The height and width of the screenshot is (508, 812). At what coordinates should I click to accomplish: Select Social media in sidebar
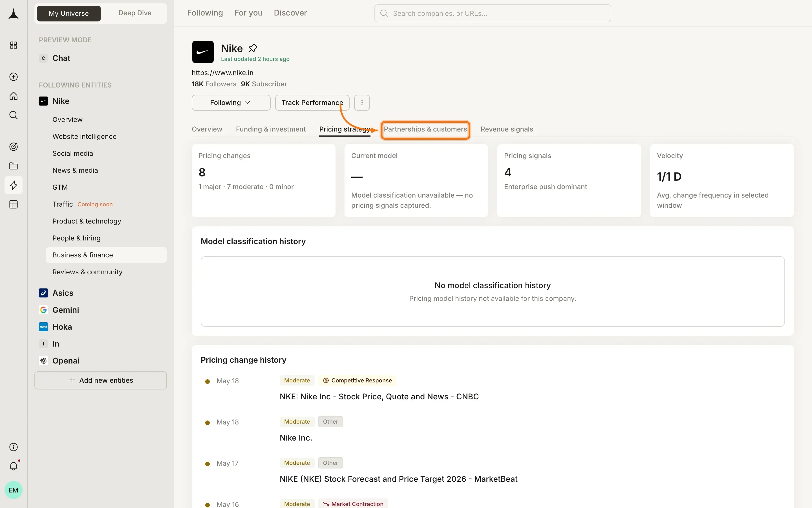click(72, 153)
